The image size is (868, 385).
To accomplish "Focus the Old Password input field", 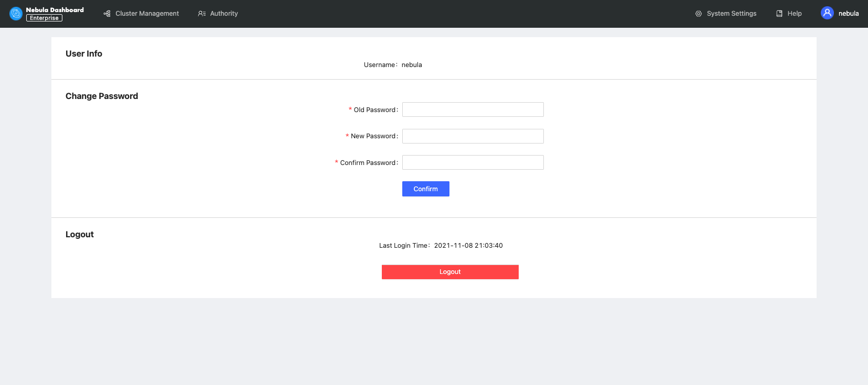I will tap(473, 109).
